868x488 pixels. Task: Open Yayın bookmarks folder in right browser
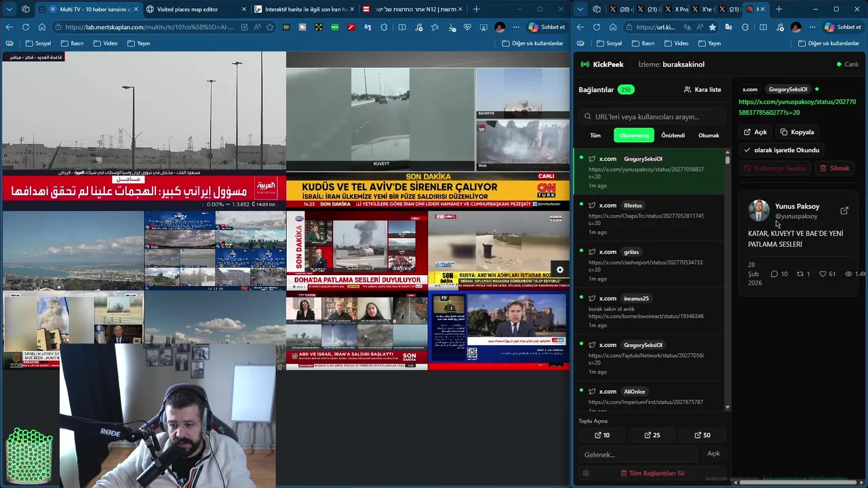(709, 43)
